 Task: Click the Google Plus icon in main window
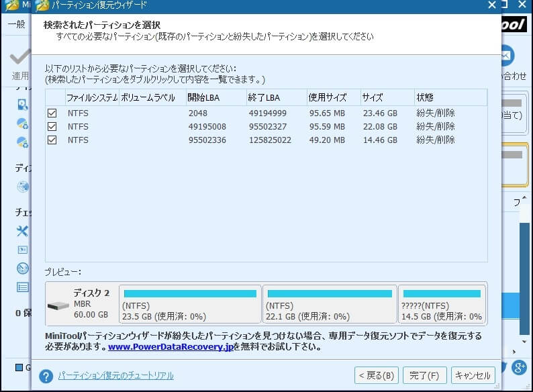pyautogui.click(x=519, y=367)
